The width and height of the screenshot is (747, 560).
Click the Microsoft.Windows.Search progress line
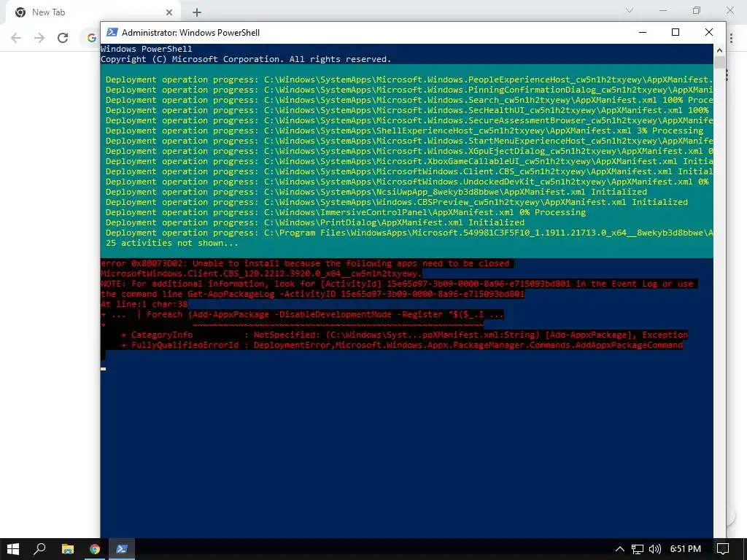point(409,100)
